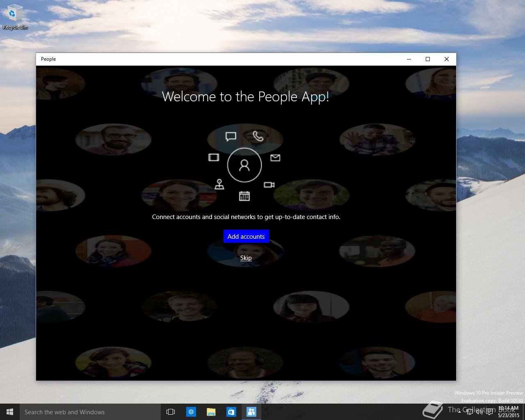Minimize the People window
Screen dimensions: 525x420
click(409, 59)
